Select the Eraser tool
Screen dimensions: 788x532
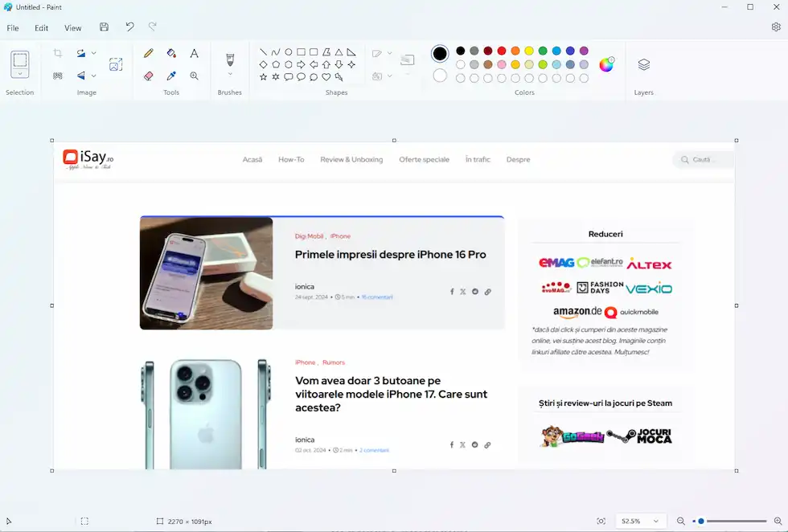(x=148, y=76)
